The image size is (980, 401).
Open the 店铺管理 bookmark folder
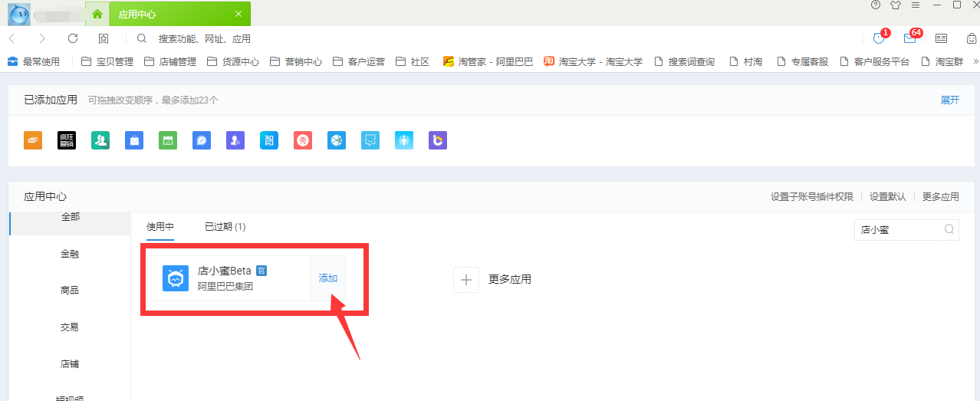(x=170, y=62)
